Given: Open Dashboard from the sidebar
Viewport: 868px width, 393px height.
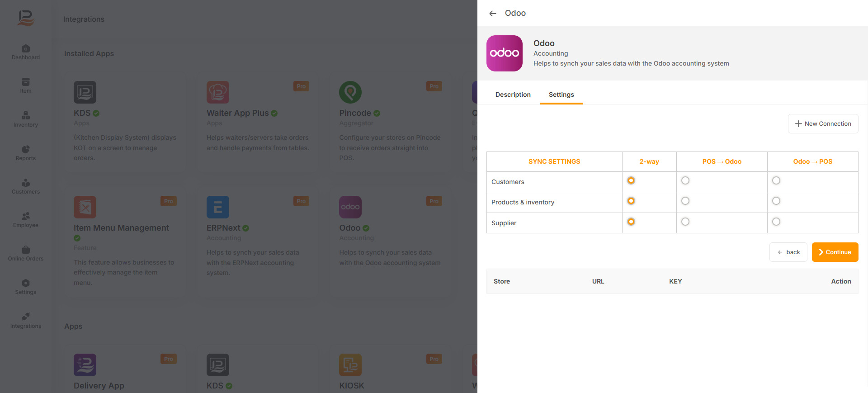Looking at the screenshot, I should pyautogui.click(x=26, y=52).
